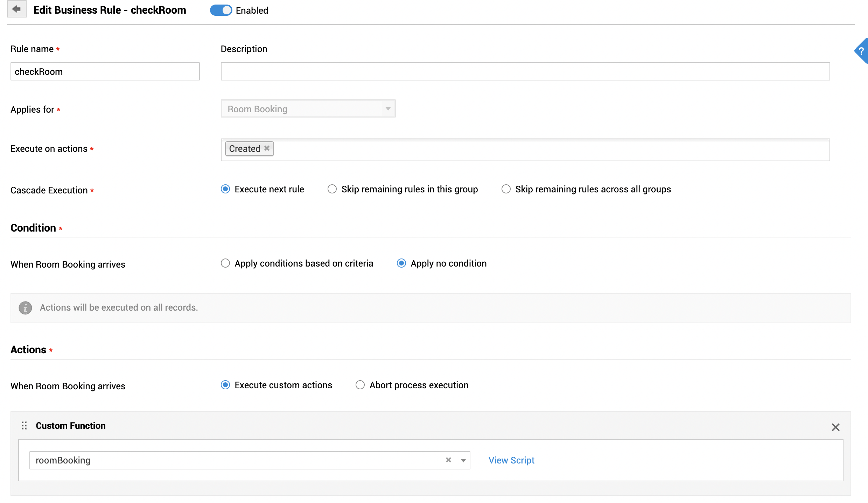Image resolution: width=868 pixels, height=503 pixels.
Task: Expand the roomBooking function dropdown arrow
Action: coord(463,460)
